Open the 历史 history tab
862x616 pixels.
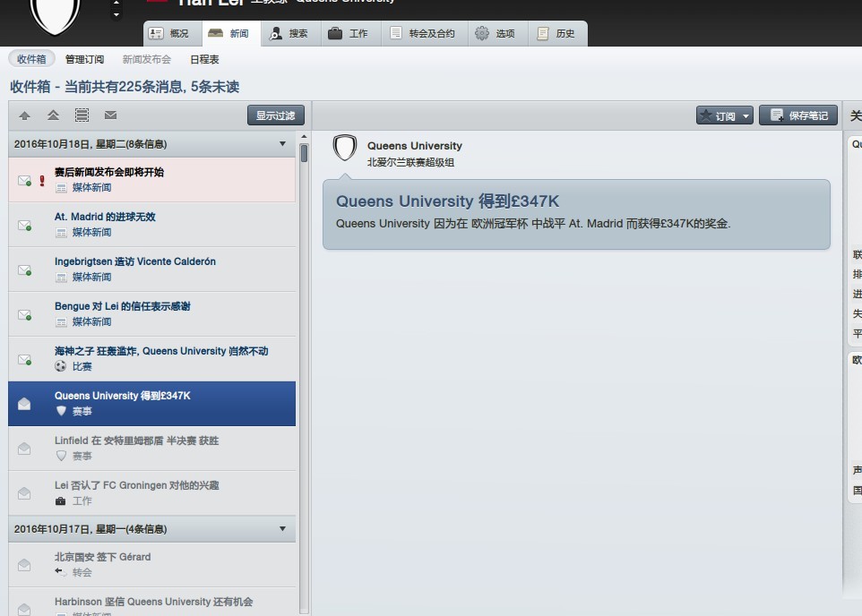[557, 33]
